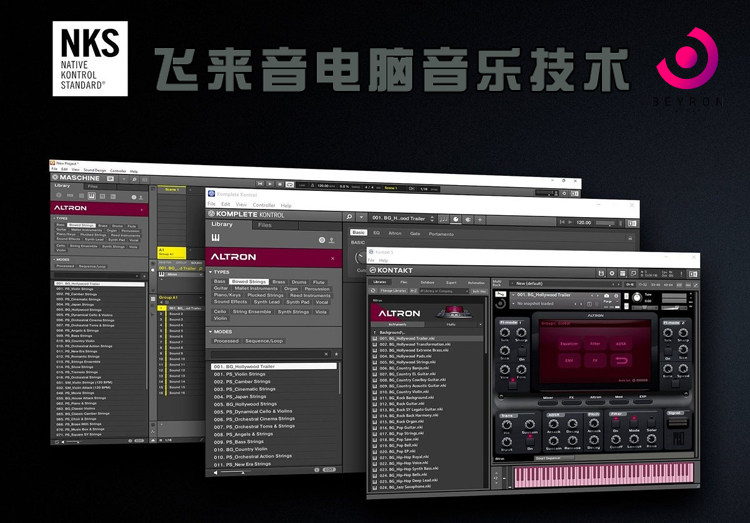
Task: Select the EQ tab in Komplete Kontrol plugin area
Action: click(376, 233)
